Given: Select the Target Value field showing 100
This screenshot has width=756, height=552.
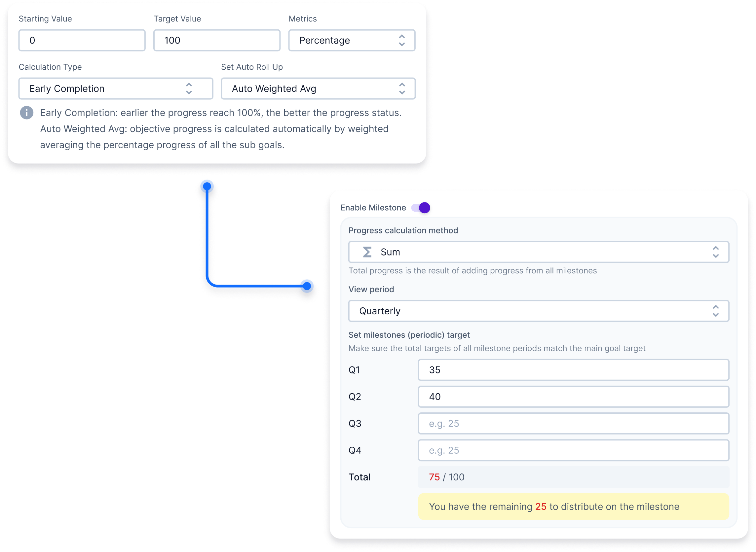Looking at the screenshot, I should click(x=217, y=40).
